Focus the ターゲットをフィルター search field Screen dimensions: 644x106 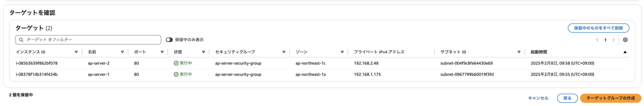[x=88, y=40]
